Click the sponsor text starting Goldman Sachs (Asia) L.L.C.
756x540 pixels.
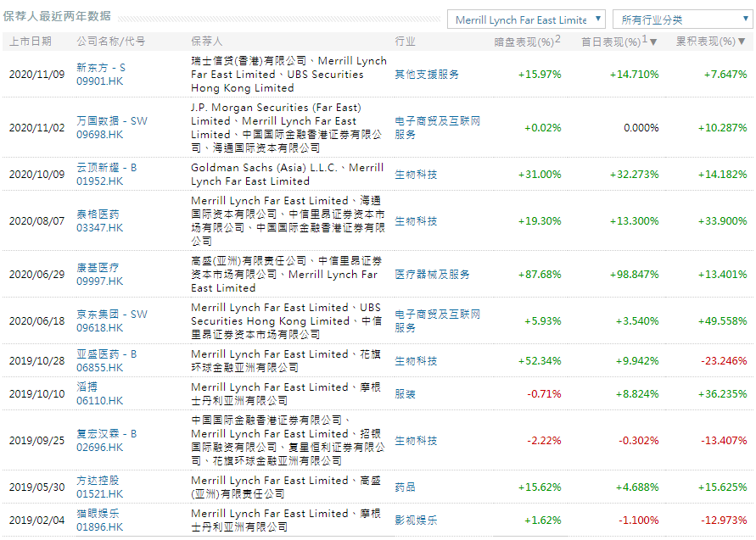[288, 175]
